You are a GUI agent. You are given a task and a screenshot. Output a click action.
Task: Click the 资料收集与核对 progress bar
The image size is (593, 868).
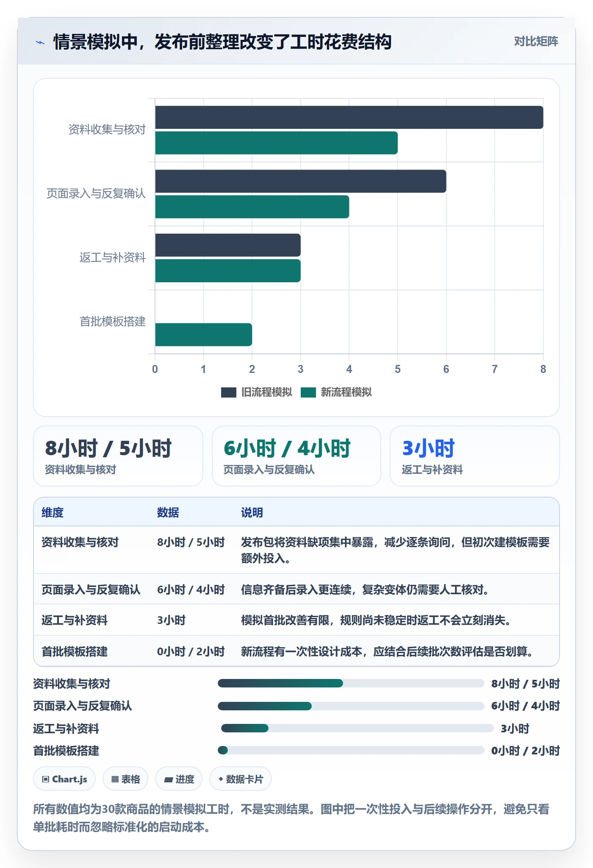click(351, 683)
